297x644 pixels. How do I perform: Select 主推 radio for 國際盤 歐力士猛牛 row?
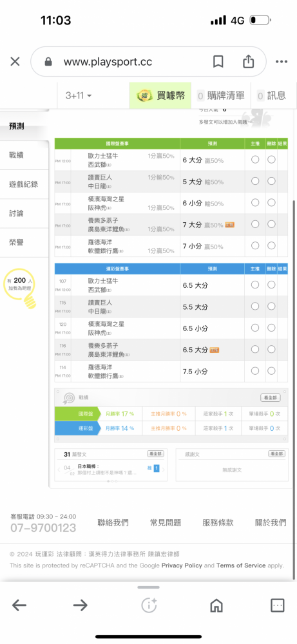[255, 159]
